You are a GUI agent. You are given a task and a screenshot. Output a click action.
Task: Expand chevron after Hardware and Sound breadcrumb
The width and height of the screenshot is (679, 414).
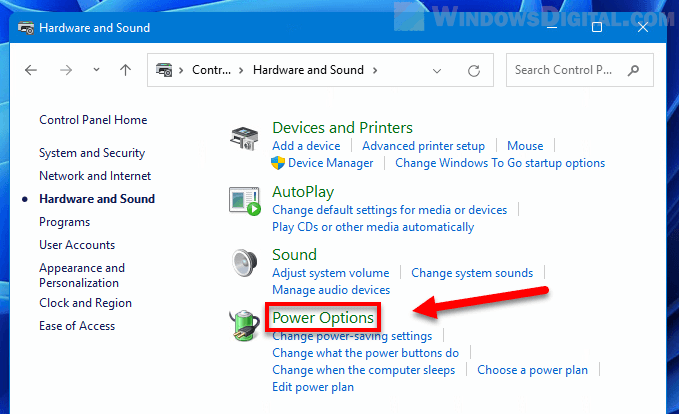375,70
